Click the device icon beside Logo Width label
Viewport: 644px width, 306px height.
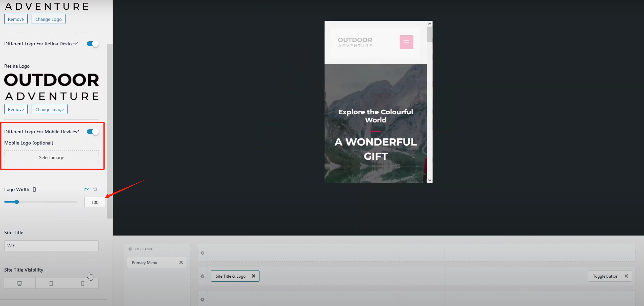coord(34,190)
